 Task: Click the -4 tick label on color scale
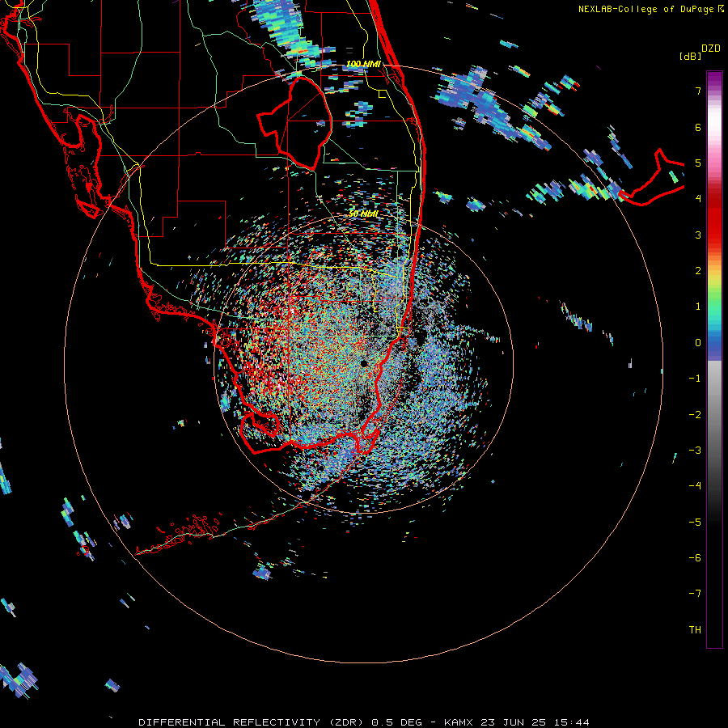tap(695, 486)
